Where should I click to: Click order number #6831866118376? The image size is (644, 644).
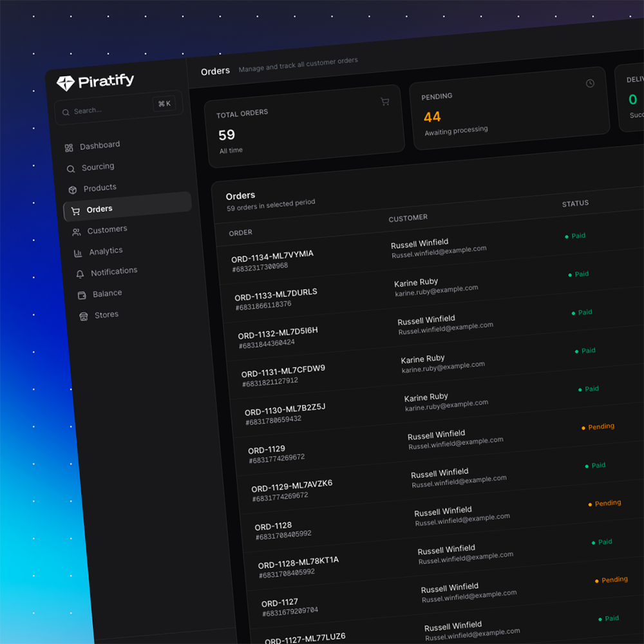tap(263, 305)
